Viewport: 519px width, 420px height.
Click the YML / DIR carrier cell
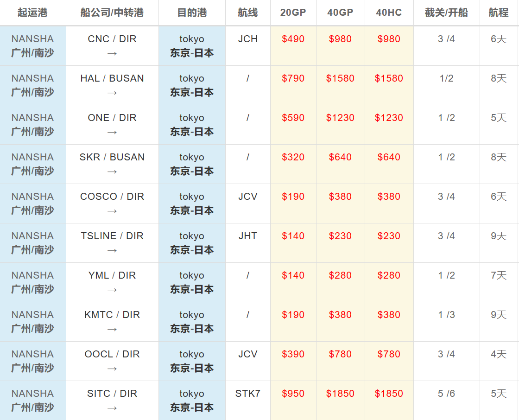112,275
